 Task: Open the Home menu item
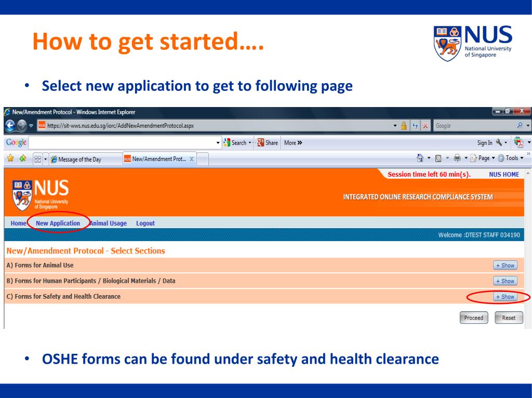click(18, 223)
